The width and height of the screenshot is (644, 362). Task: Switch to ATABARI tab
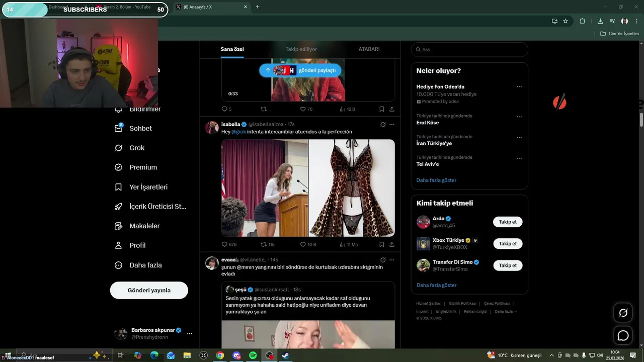coord(369,49)
